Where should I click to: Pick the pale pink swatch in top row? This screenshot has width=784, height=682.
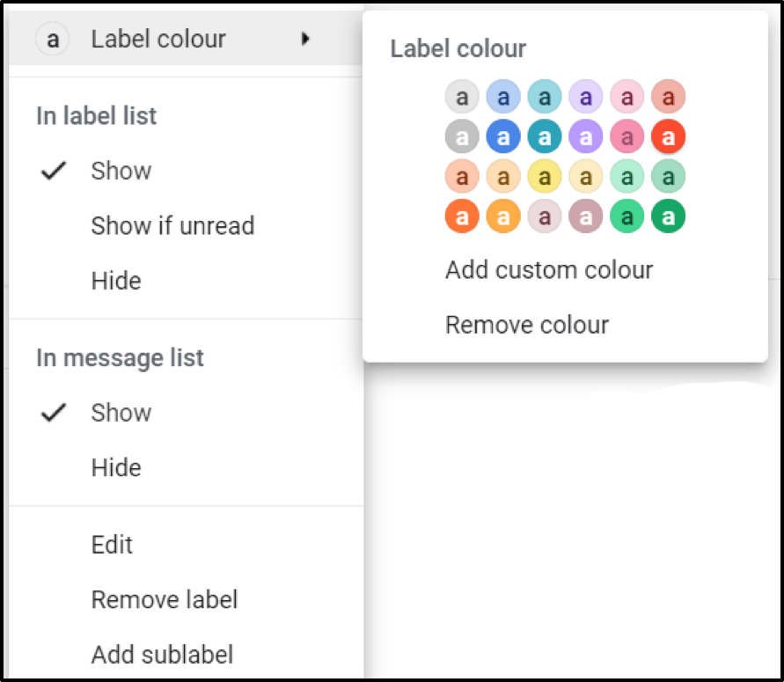pyautogui.click(x=626, y=96)
